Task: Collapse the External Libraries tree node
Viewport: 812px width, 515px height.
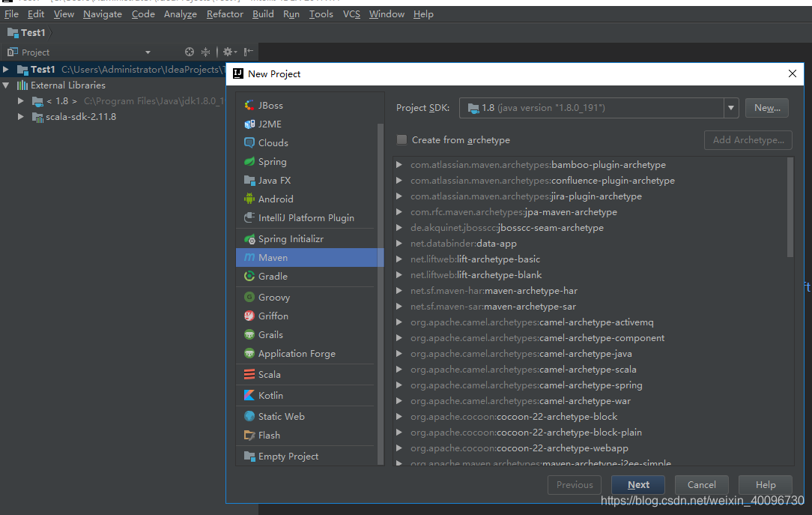Action: click(6, 85)
